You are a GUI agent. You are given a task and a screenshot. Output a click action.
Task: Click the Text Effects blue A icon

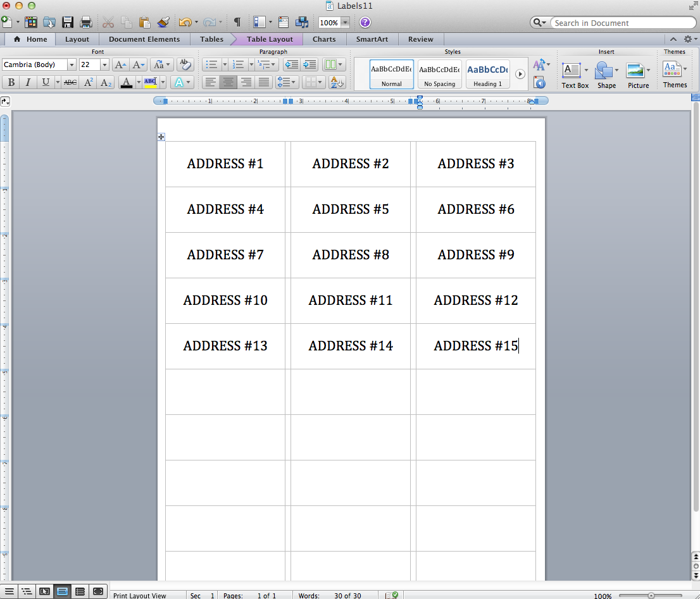point(179,82)
